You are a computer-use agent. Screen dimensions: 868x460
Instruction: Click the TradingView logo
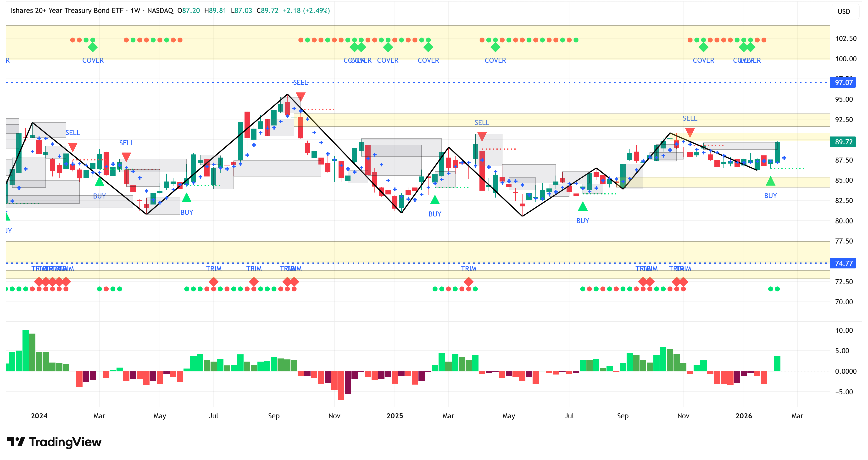pos(54,442)
